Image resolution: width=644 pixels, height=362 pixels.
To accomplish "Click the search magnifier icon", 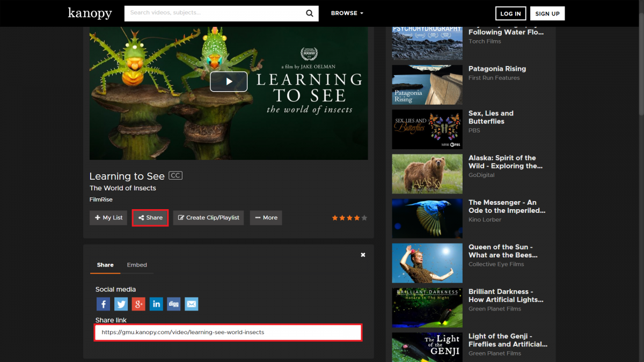I will click(x=310, y=13).
